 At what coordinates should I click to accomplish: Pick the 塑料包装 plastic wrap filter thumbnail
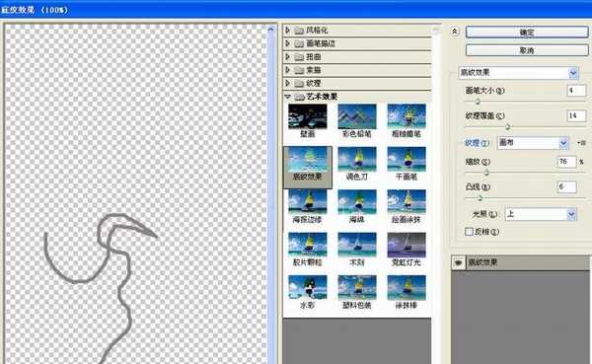click(357, 287)
